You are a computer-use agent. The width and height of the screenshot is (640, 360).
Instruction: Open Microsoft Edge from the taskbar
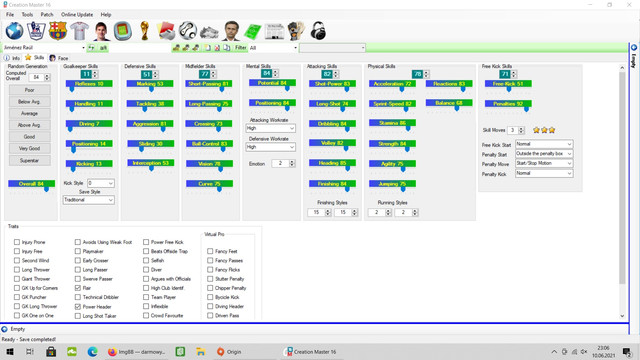coord(93,351)
